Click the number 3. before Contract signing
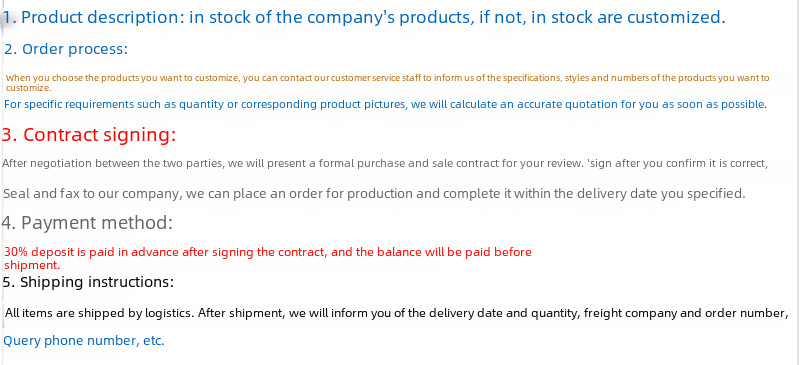800x365 pixels. point(10,135)
